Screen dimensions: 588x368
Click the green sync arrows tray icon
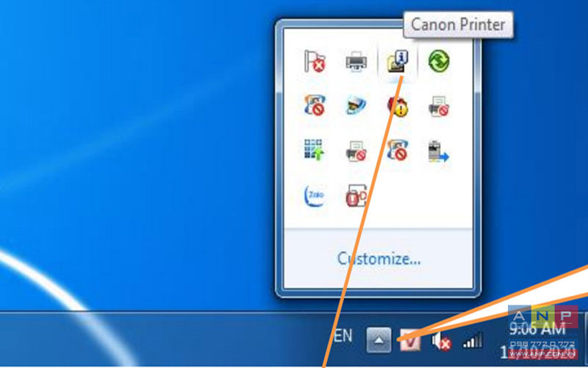[x=439, y=61]
